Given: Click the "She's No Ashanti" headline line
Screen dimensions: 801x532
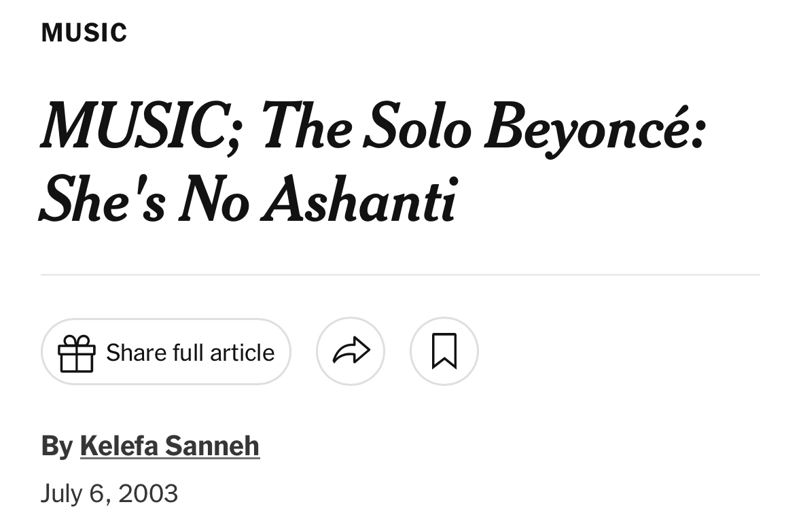Looking at the screenshot, I should [x=248, y=200].
